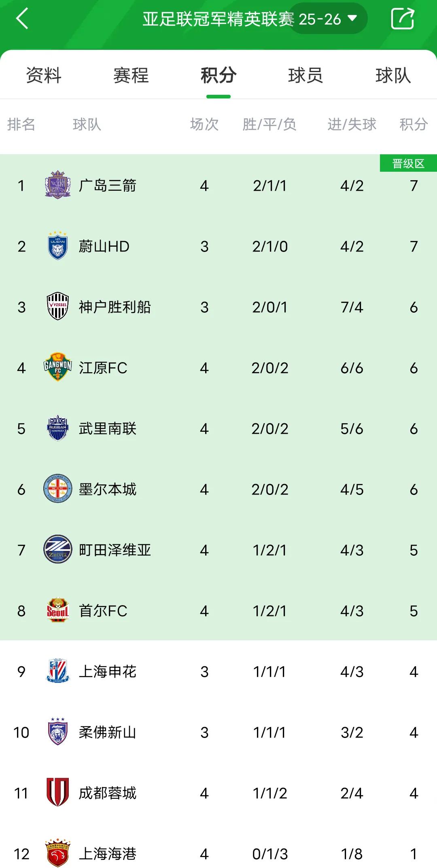Sort by the 积分 column header
This screenshot has width=437, height=868.
pos(414,125)
